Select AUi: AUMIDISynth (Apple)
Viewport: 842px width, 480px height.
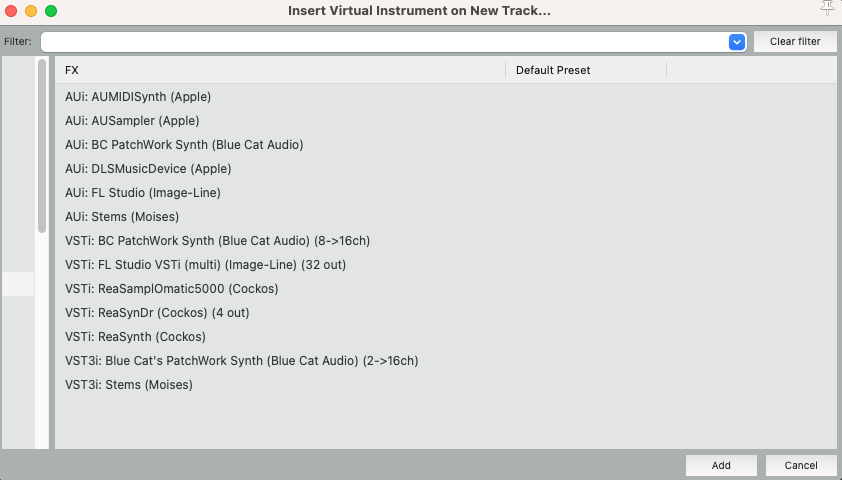pos(445,97)
